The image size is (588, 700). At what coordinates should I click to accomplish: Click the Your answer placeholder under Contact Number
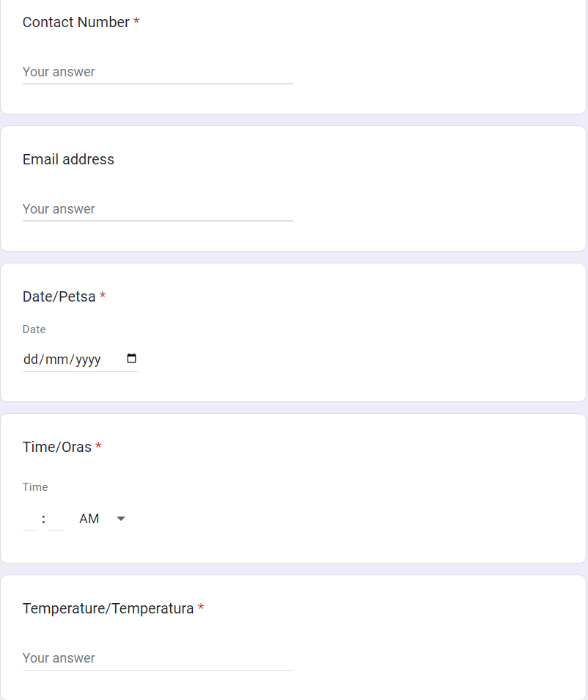[x=58, y=72]
